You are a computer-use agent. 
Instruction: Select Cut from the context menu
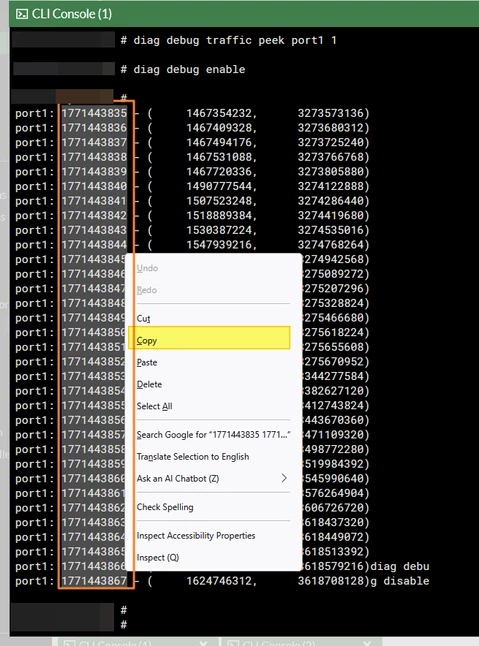pos(143,318)
